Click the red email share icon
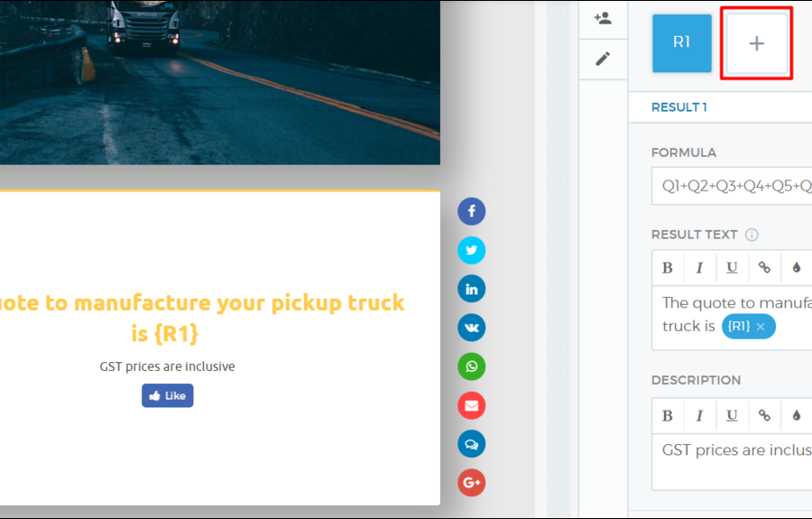Viewport: 812px width, 519px height. (471, 405)
